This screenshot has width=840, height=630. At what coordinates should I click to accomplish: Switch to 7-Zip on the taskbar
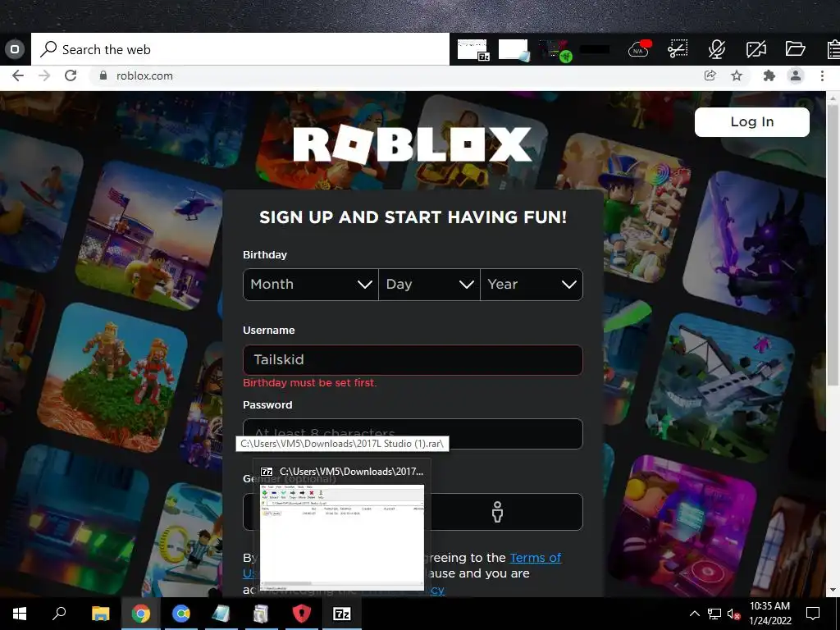coord(342,614)
